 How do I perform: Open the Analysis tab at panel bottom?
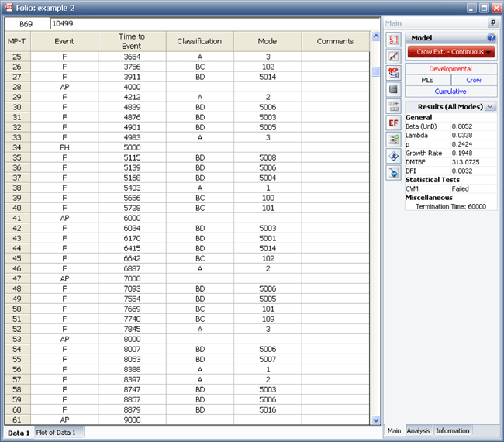418,430
